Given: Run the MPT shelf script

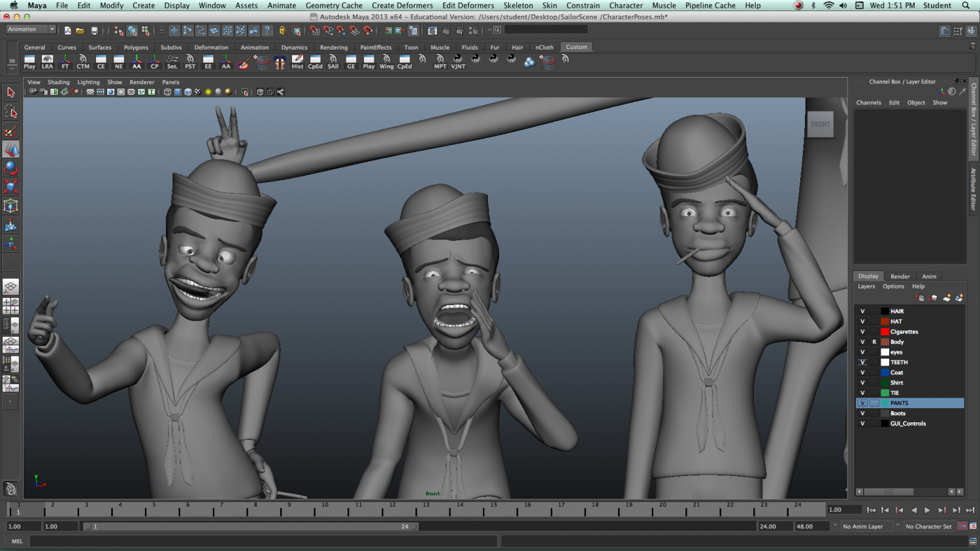Looking at the screenshot, I should (x=440, y=62).
